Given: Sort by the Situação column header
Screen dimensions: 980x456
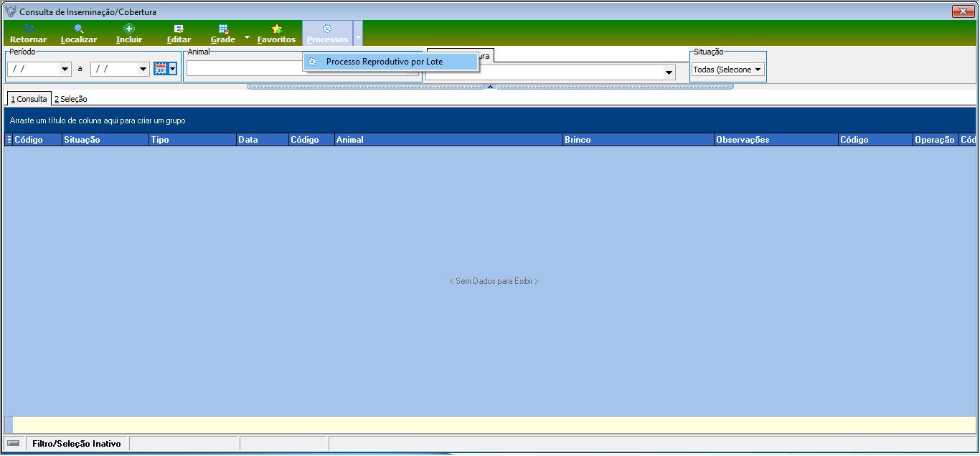Looking at the screenshot, I should click(105, 140).
